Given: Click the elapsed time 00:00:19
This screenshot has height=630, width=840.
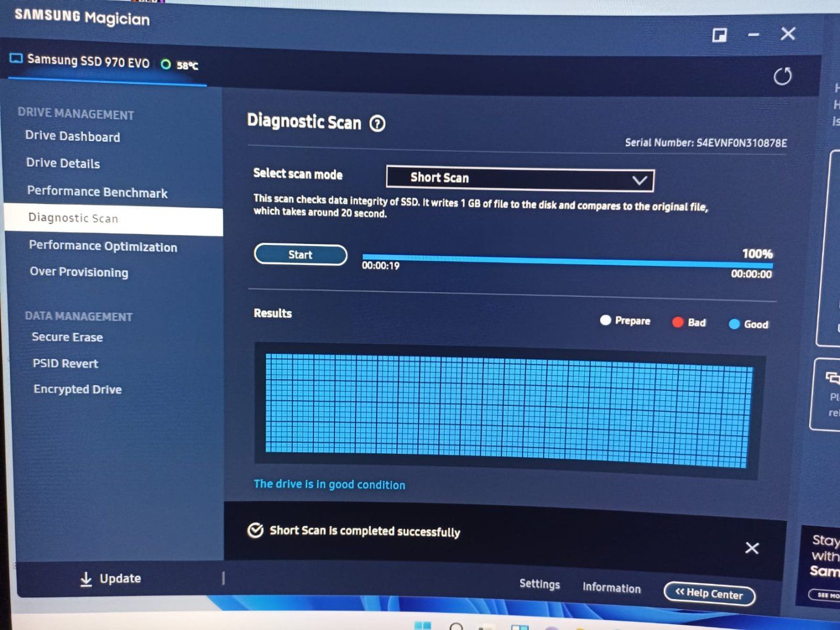Looking at the screenshot, I should point(381,266).
